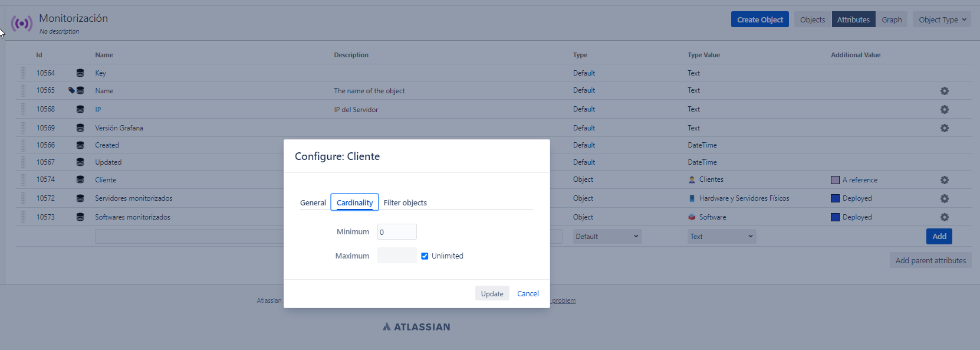
Task: Click the 'Softwares monitorizados' attribute name
Action: [133, 217]
